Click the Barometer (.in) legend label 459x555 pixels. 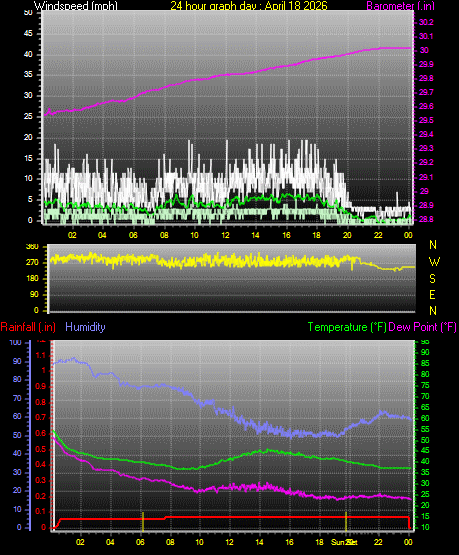click(x=400, y=6)
